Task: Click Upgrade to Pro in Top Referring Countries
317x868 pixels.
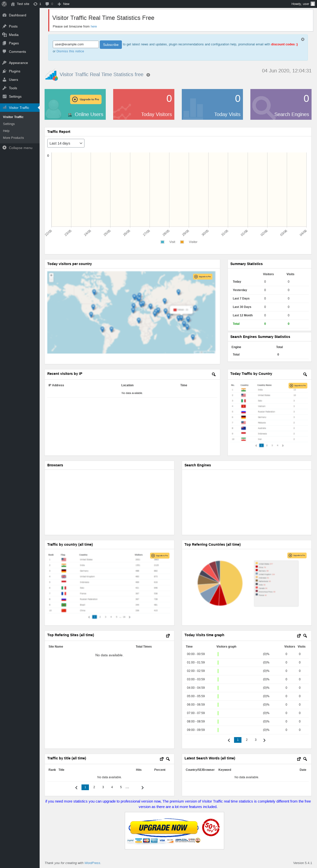Action: (x=297, y=555)
